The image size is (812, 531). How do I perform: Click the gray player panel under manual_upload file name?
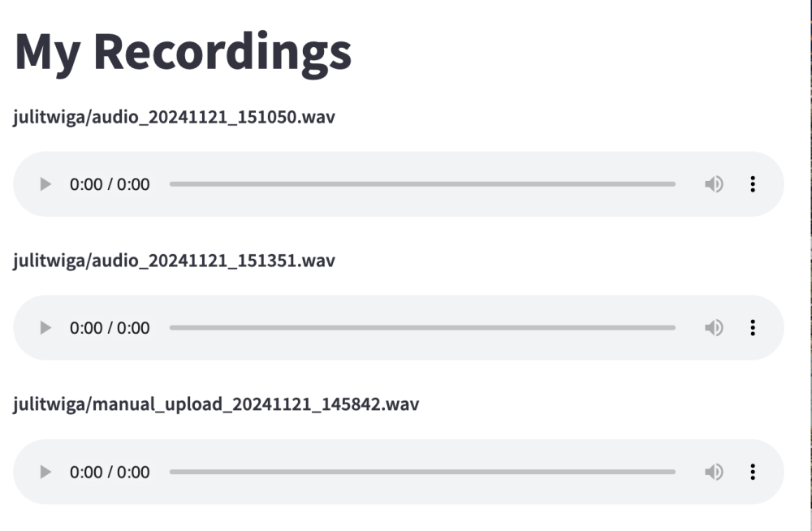(398, 492)
